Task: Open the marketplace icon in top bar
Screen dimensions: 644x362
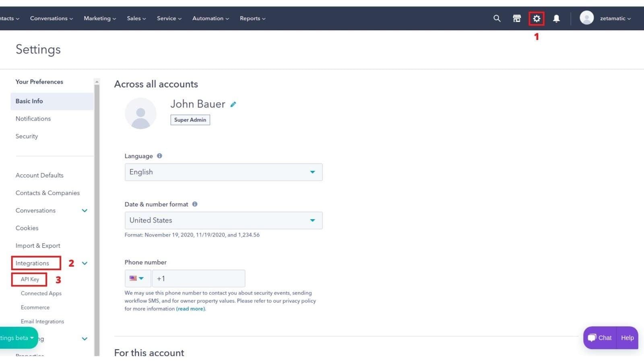Action: pyautogui.click(x=517, y=19)
